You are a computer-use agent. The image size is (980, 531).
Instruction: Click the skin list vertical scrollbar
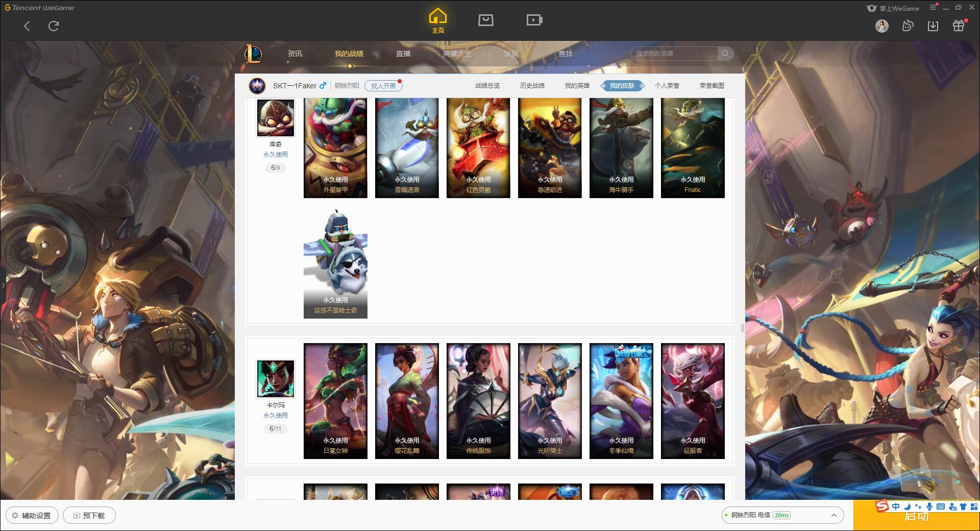pyautogui.click(x=742, y=327)
